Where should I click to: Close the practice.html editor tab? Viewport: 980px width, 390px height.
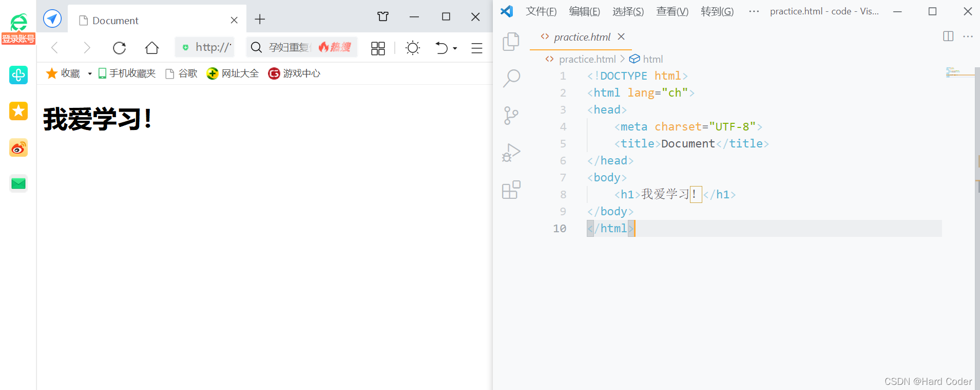point(621,36)
